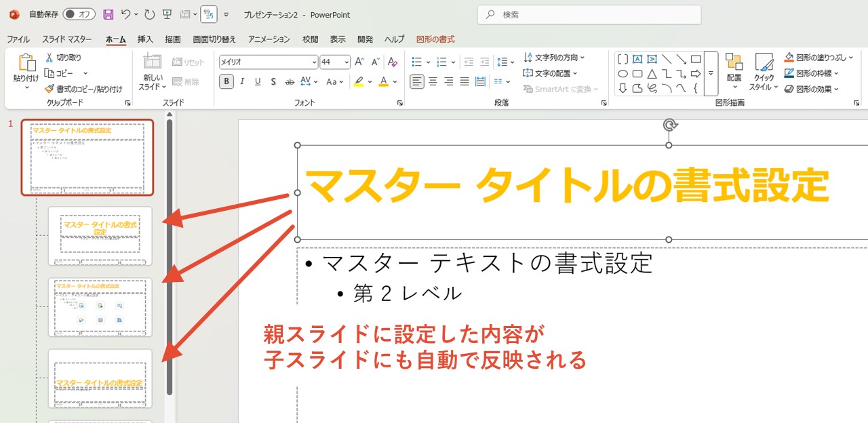The width and height of the screenshot is (868, 423).
Task: Expand the copy コピー options arrow
Action: (x=85, y=73)
